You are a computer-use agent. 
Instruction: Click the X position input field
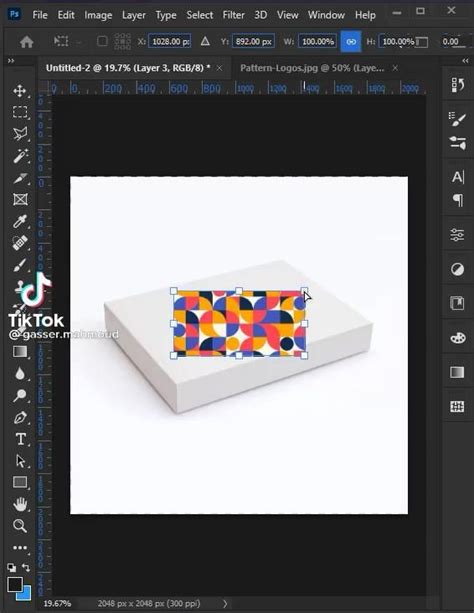pyautogui.click(x=170, y=41)
